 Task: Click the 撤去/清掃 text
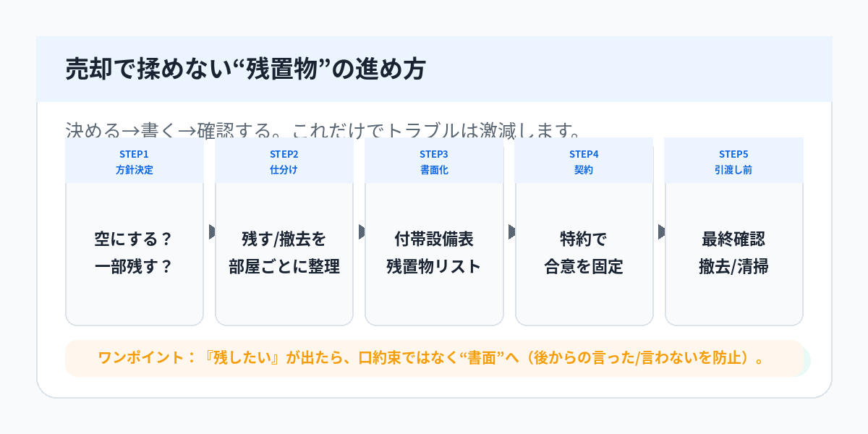tap(733, 266)
